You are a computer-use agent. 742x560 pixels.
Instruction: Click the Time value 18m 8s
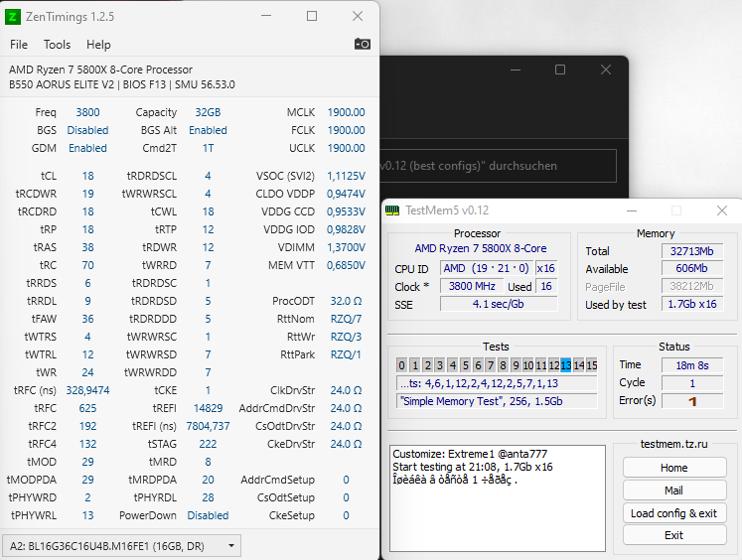point(692,365)
